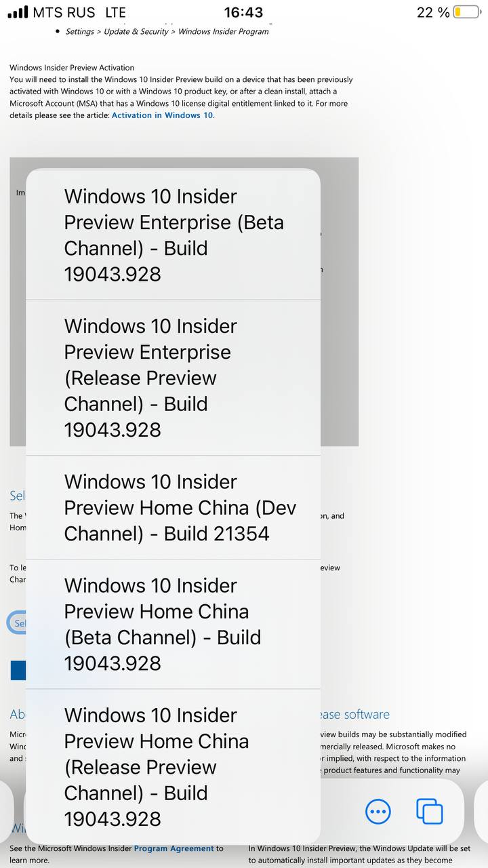Select Enterprise Beta Channel Build 19043.928 option
488x868 pixels.
tap(174, 235)
